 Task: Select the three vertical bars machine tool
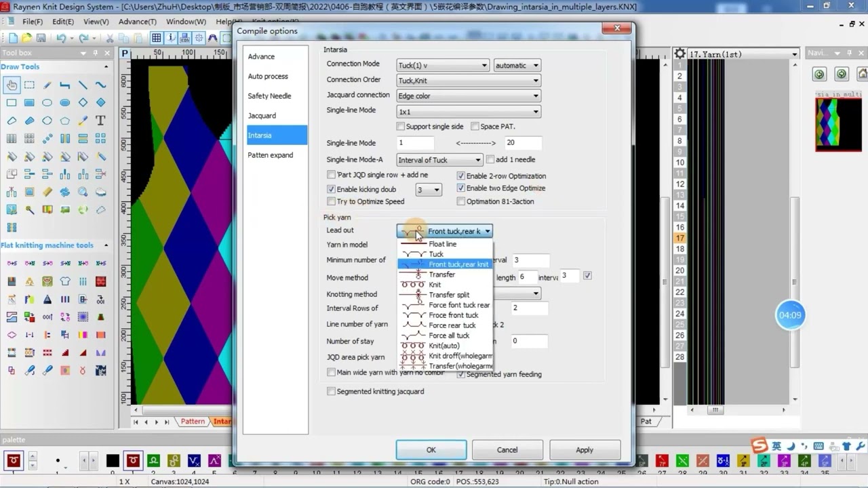pyautogui.click(x=65, y=299)
